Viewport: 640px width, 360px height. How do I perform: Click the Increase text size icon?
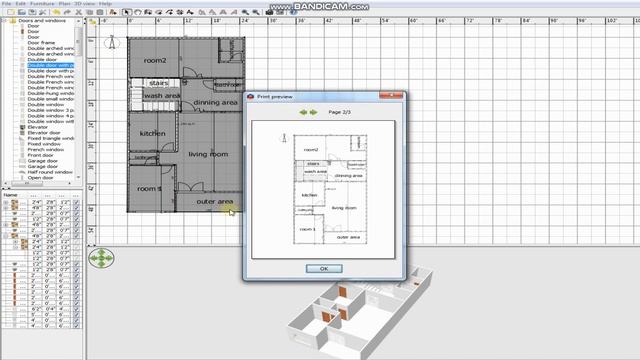[x=202, y=12]
